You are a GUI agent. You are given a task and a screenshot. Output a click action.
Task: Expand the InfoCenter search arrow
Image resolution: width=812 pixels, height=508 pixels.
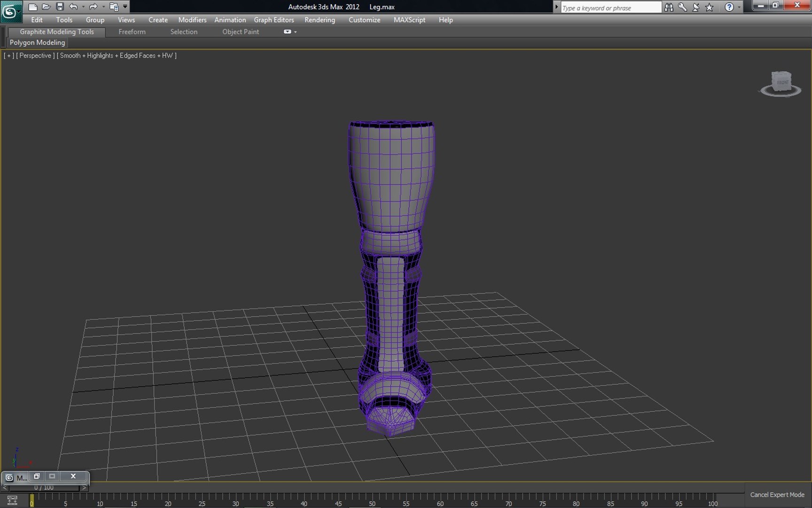pos(556,7)
